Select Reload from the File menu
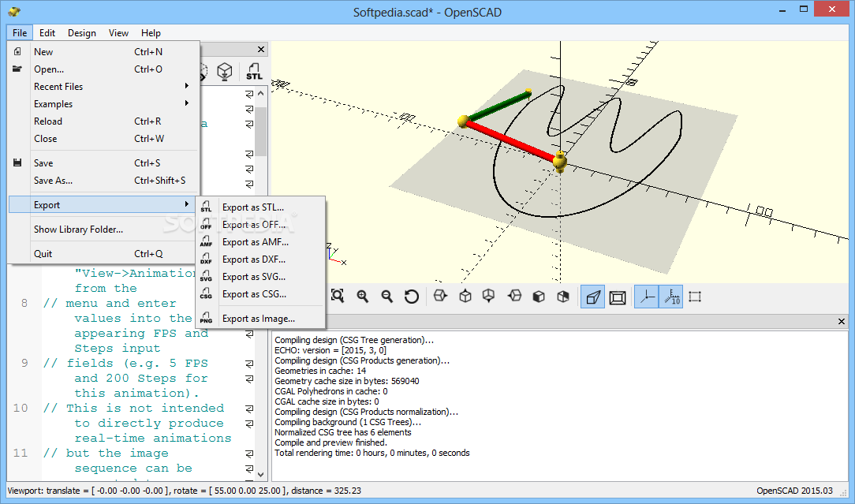855x504 pixels. point(103,121)
